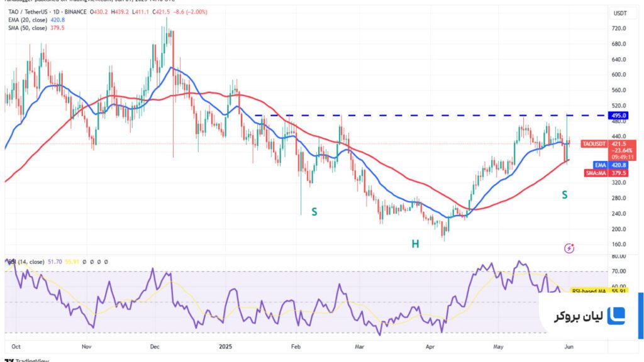Click the EMA 420.8 axis label
Image resolution: width=644 pixels, height=362 pixels.
pos(610,165)
